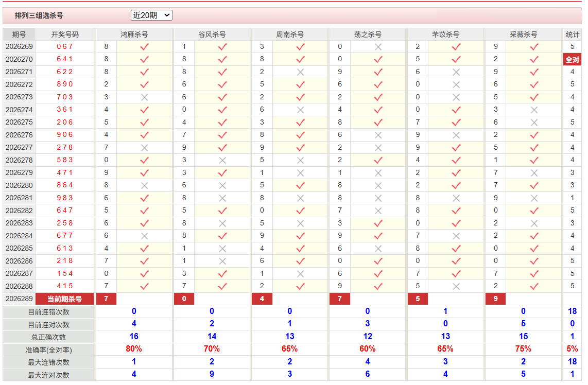This screenshot has height=385, width=588.
Task: Click draw number 622 in row 2026271
Action: pos(65,72)
